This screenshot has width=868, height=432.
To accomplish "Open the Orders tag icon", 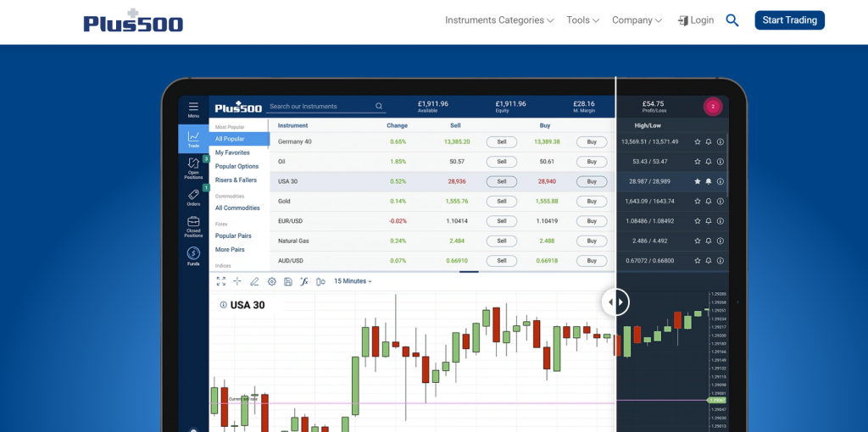I will (x=193, y=195).
